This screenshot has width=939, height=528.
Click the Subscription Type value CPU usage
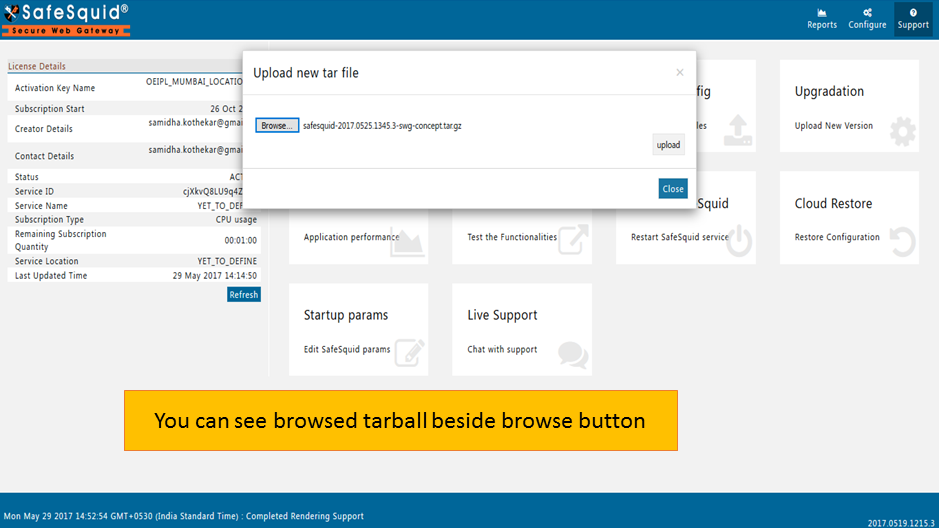tap(236, 220)
